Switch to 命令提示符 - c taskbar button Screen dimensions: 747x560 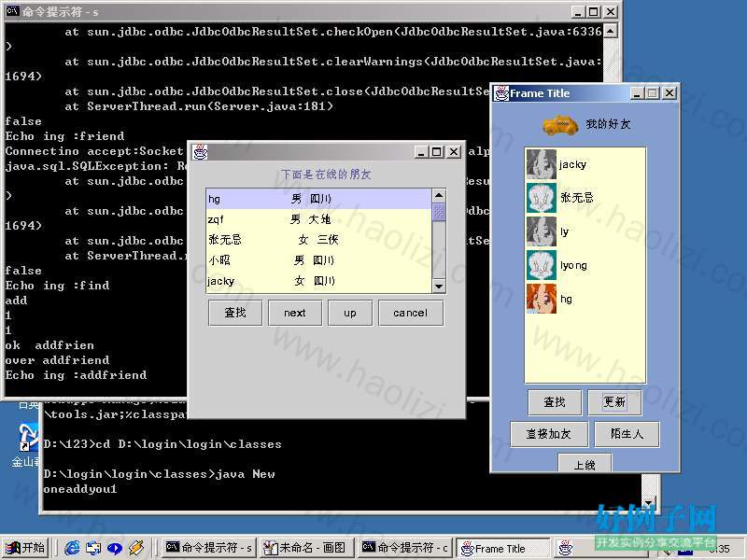click(x=404, y=548)
